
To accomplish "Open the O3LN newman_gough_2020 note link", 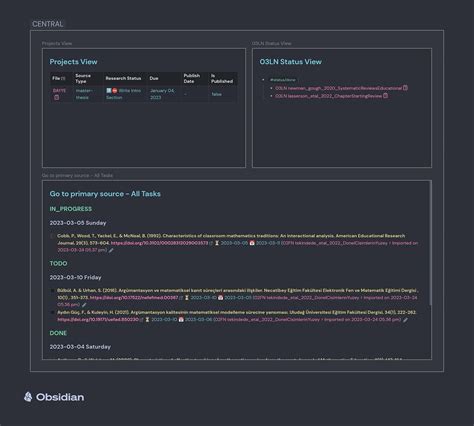I will coord(339,88).
